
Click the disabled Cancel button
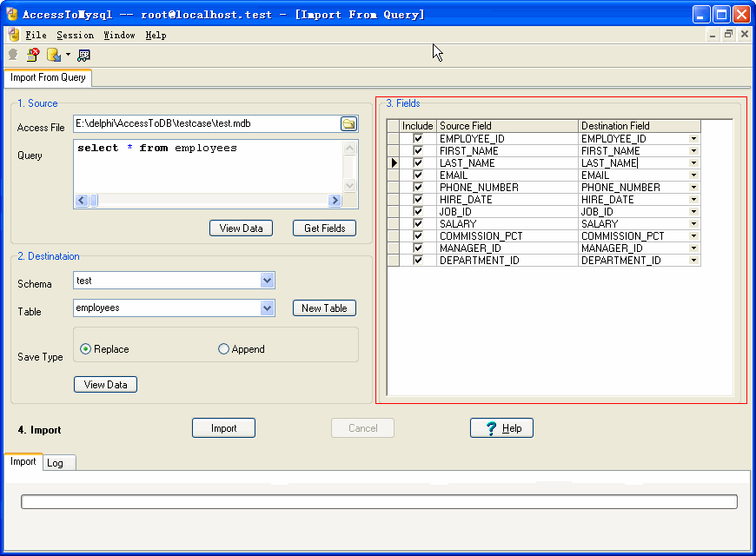pyautogui.click(x=362, y=428)
